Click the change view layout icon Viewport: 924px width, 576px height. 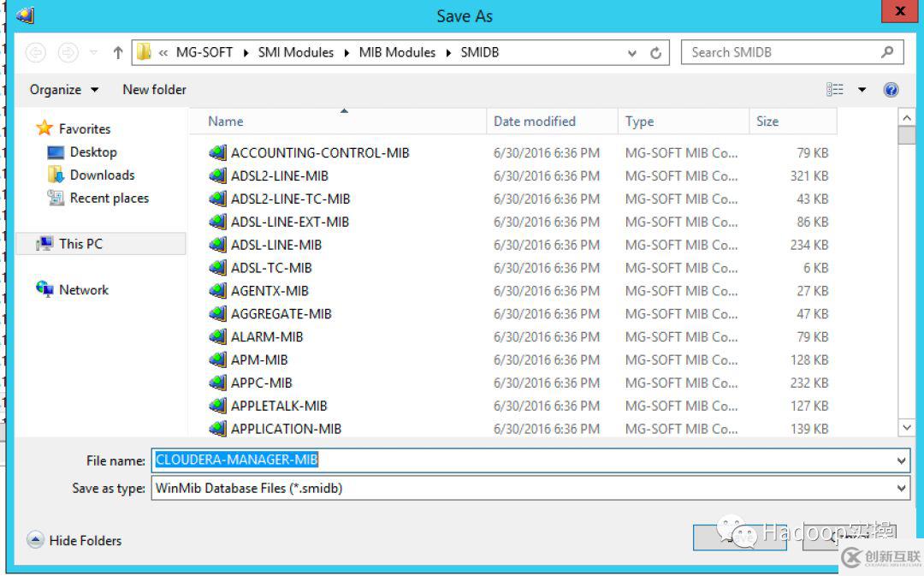coord(835,90)
